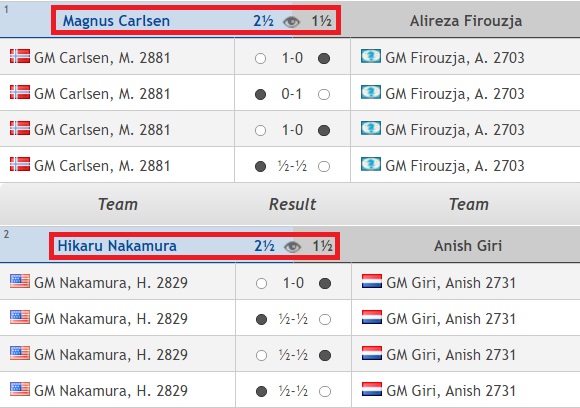Select GM Nakamura, H. 2829 in last game row

[111, 391]
